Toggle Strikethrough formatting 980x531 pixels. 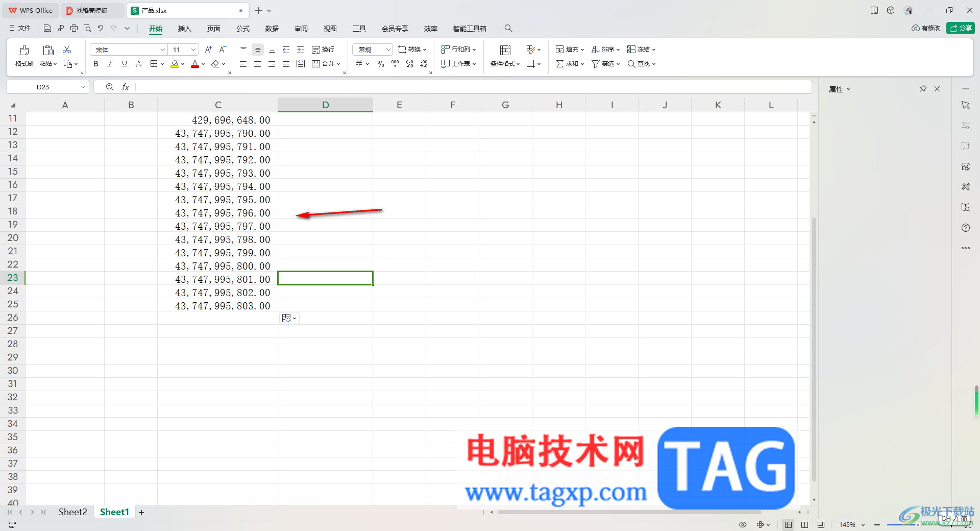click(138, 64)
